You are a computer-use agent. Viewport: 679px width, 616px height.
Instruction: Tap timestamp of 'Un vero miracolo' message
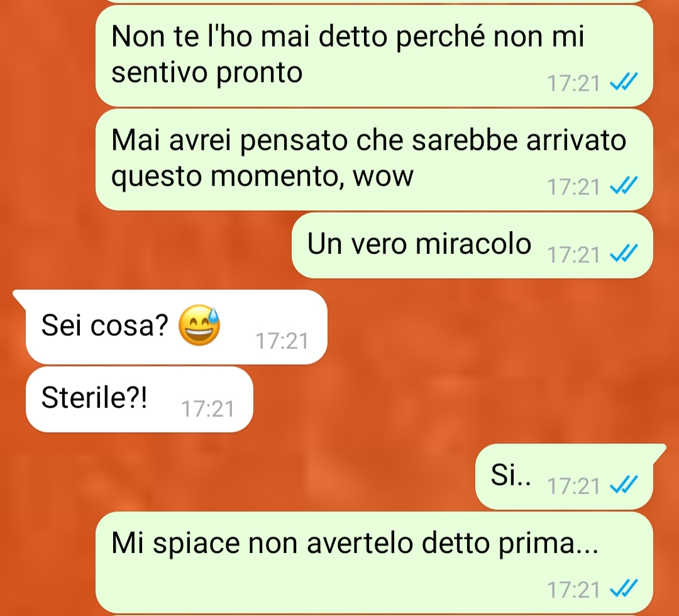coord(574,255)
